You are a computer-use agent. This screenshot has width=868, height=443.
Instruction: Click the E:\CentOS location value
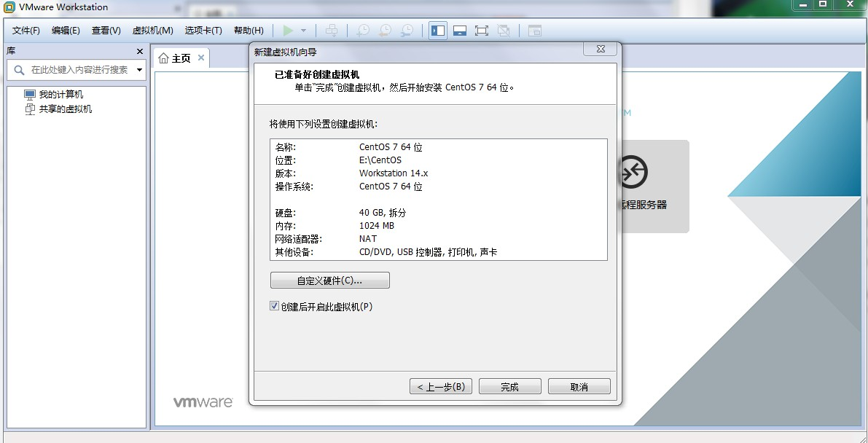click(380, 160)
